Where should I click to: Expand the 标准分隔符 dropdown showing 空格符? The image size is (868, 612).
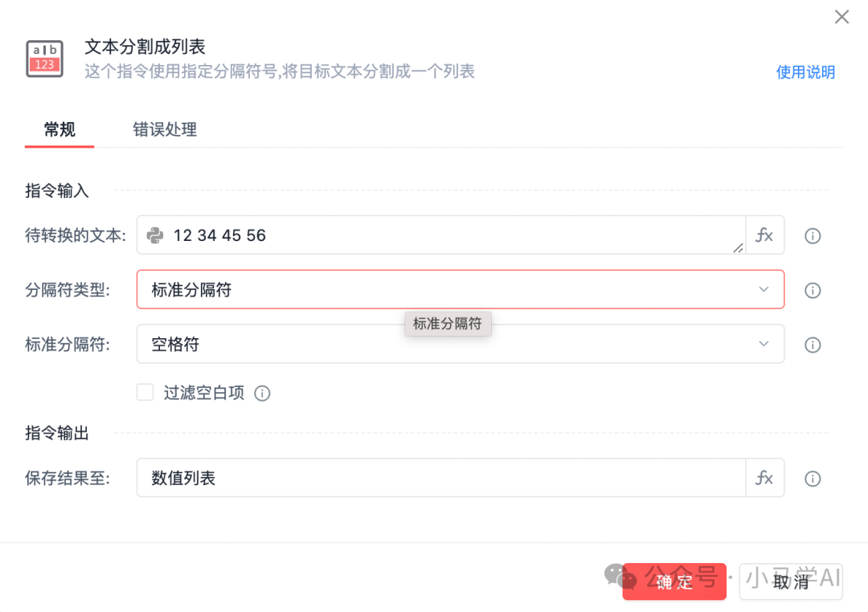click(x=460, y=345)
